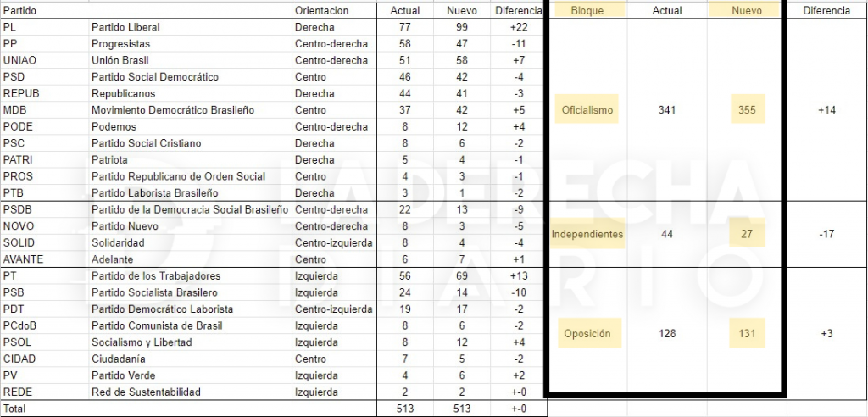Click the PSOL abbreviation cell
Image resolution: width=868 pixels, height=417 pixels.
pos(19,342)
